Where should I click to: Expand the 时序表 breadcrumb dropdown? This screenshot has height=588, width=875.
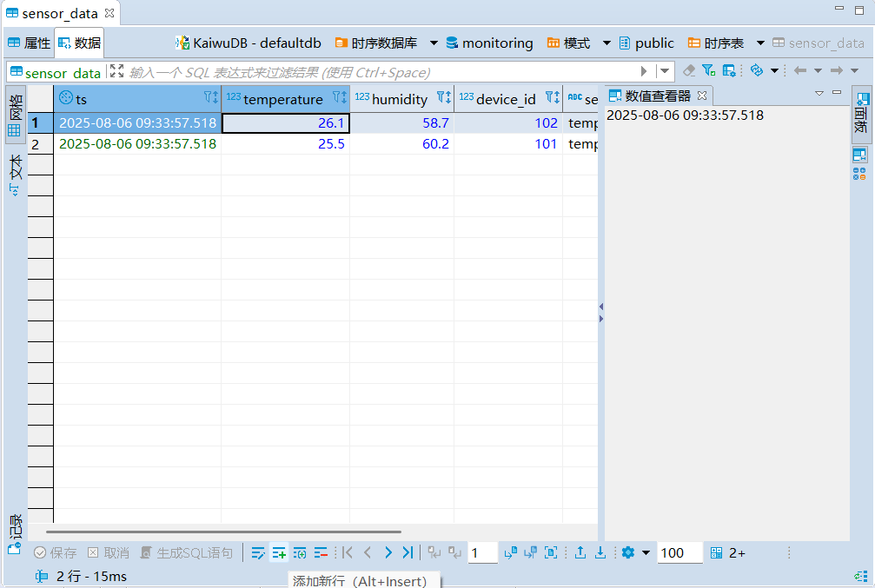coord(760,43)
